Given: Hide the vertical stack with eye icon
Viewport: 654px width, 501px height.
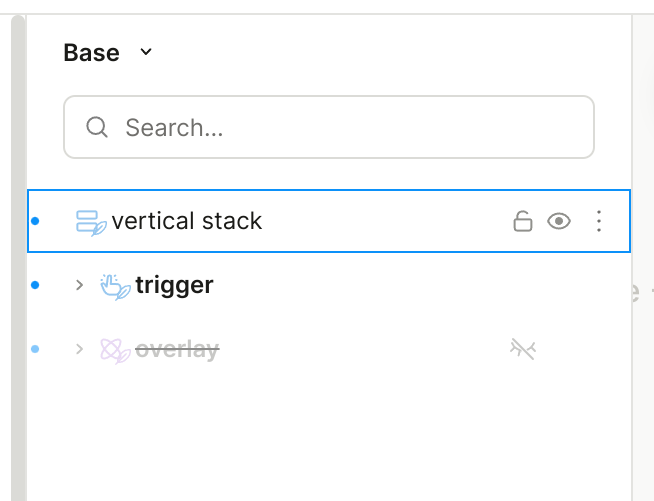Looking at the screenshot, I should click(559, 221).
